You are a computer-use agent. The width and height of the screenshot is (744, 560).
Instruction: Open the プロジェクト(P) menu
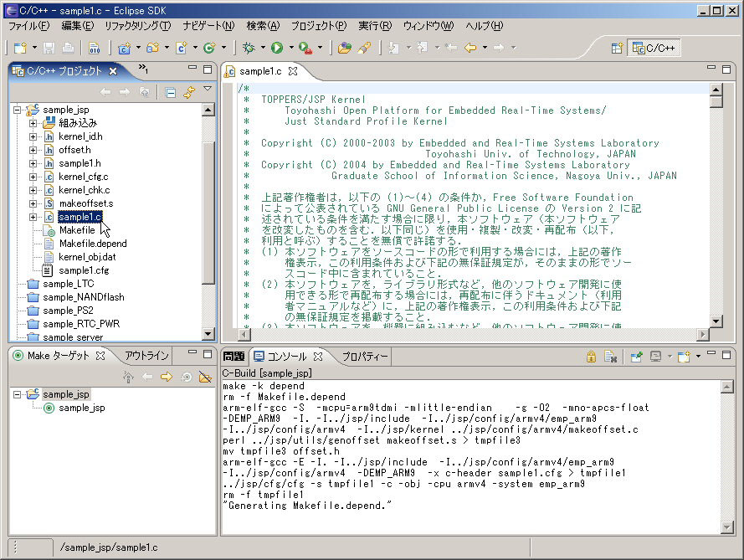[x=318, y=26]
